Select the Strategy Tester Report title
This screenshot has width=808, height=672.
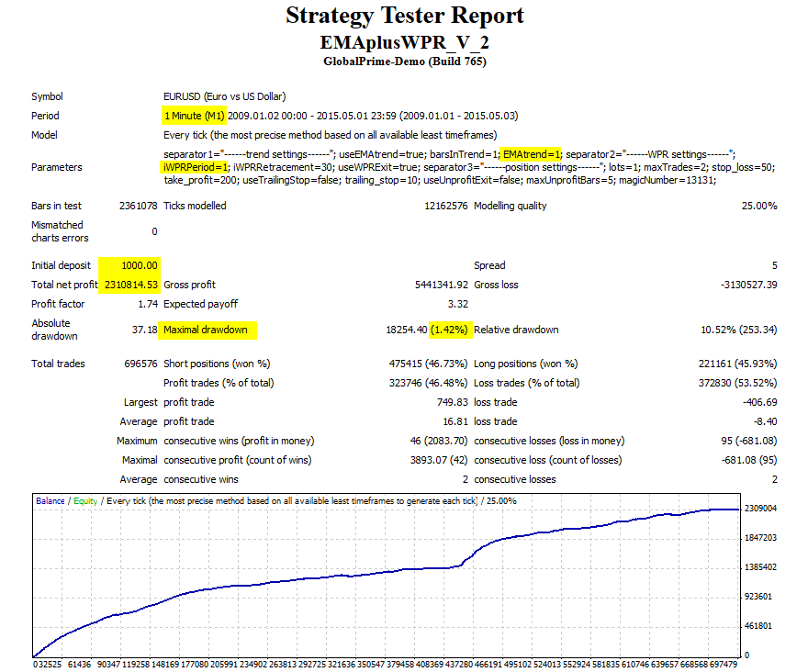tap(404, 17)
